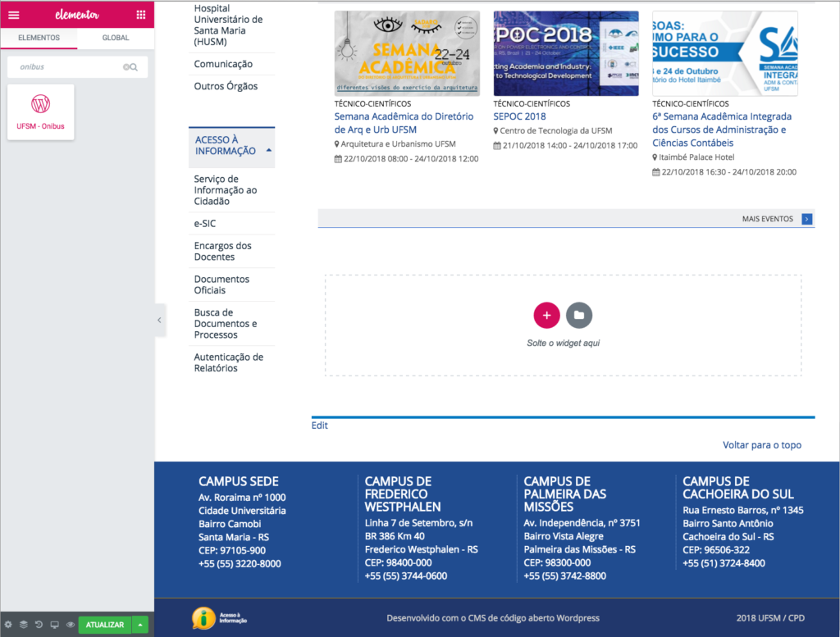Click the UFSM - Onibus widget
The width and height of the screenshot is (840, 637).
(40, 111)
